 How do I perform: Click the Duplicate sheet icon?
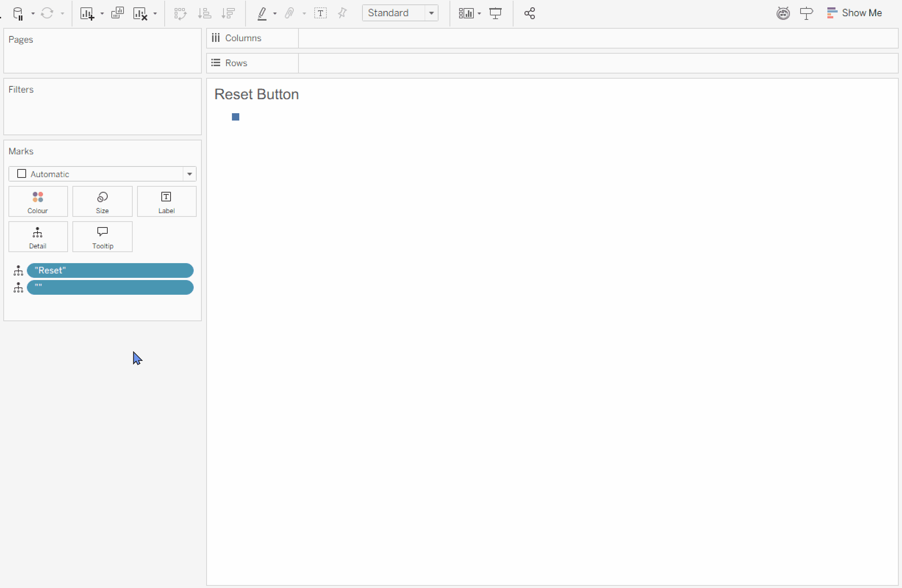point(118,13)
